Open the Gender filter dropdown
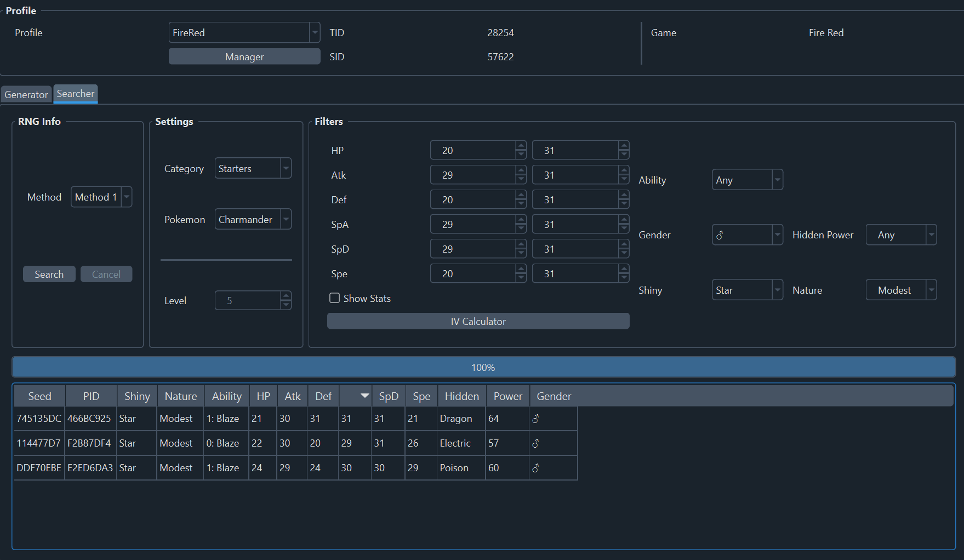Viewport: 964px width, 560px height. tap(777, 235)
